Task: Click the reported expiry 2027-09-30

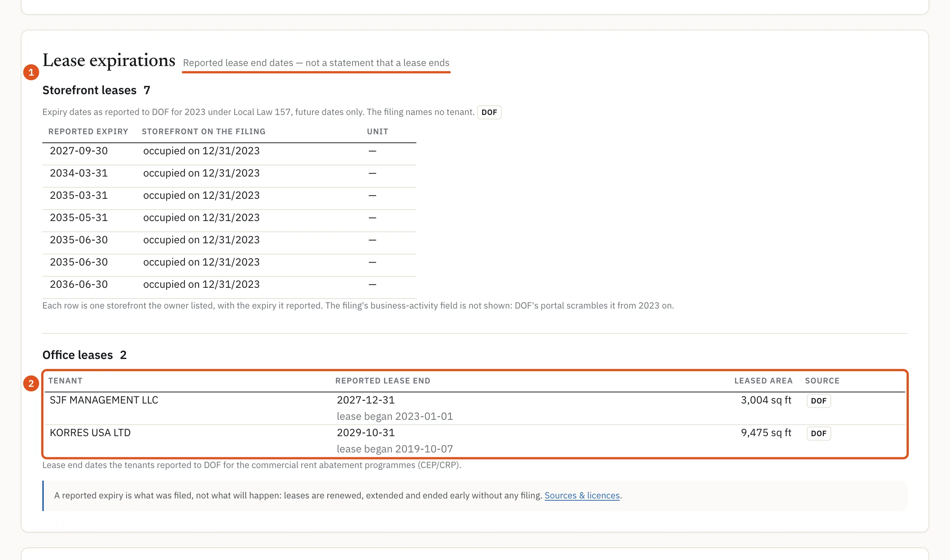Action: (79, 151)
